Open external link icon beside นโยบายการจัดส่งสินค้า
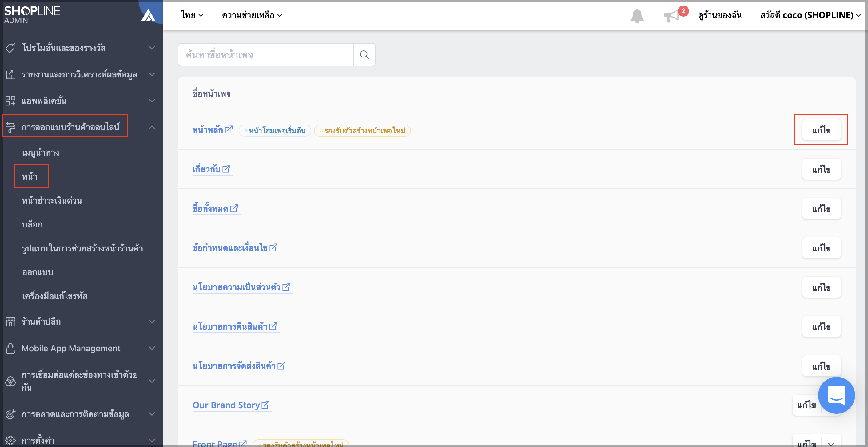The width and height of the screenshot is (868, 447). click(x=282, y=366)
